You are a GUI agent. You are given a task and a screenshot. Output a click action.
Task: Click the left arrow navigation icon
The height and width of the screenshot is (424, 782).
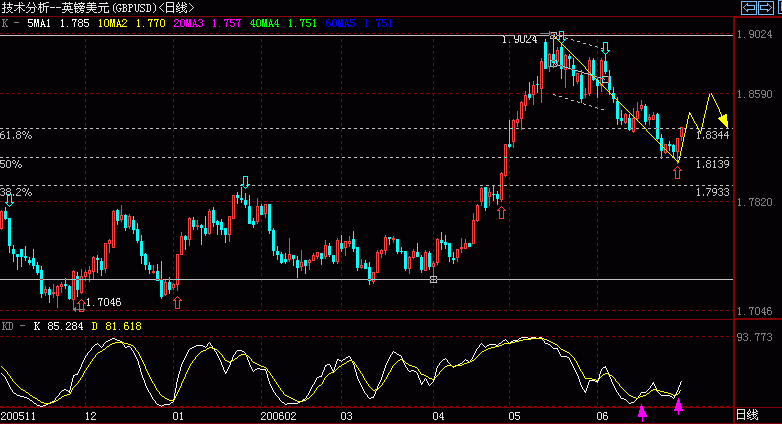[x=749, y=7]
